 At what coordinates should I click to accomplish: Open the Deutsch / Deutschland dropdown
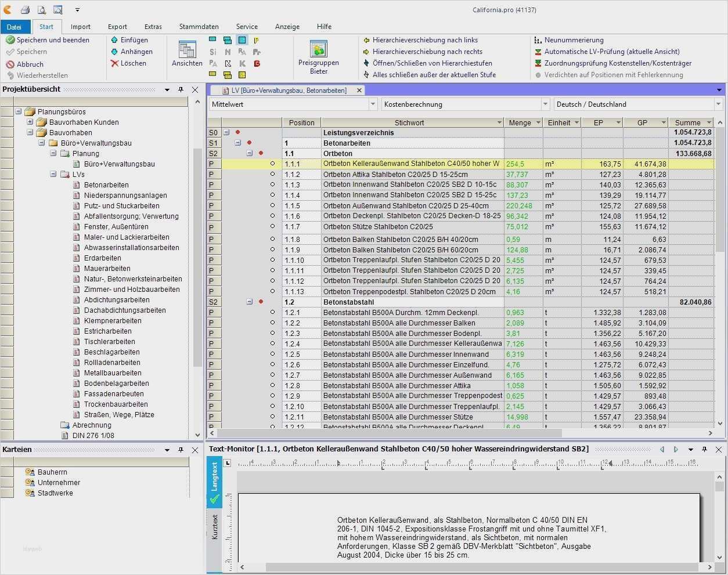[718, 104]
